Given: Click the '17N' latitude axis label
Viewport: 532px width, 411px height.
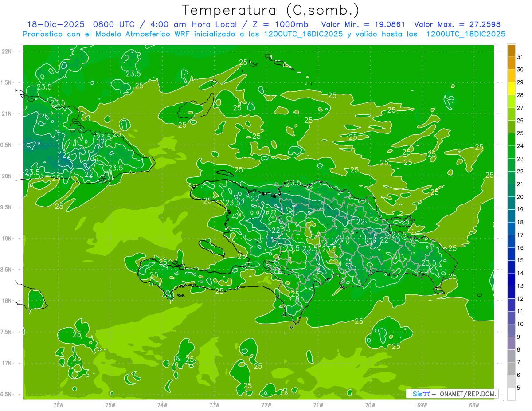Looking at the screenshot, I should click(x=7, y=363).
